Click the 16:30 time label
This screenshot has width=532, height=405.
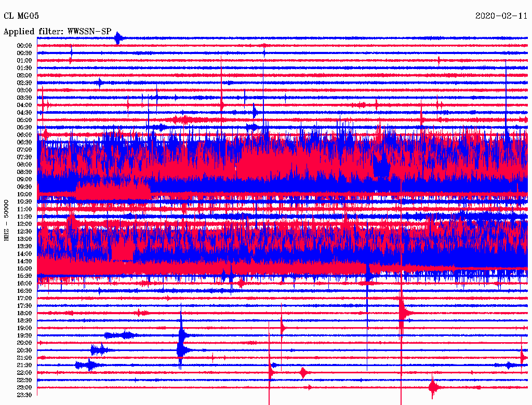(24, 291)
